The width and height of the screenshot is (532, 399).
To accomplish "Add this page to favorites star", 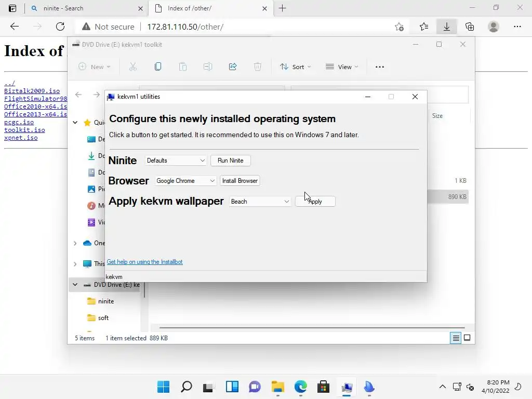I will pyautogui.click(x=400, y=27).
